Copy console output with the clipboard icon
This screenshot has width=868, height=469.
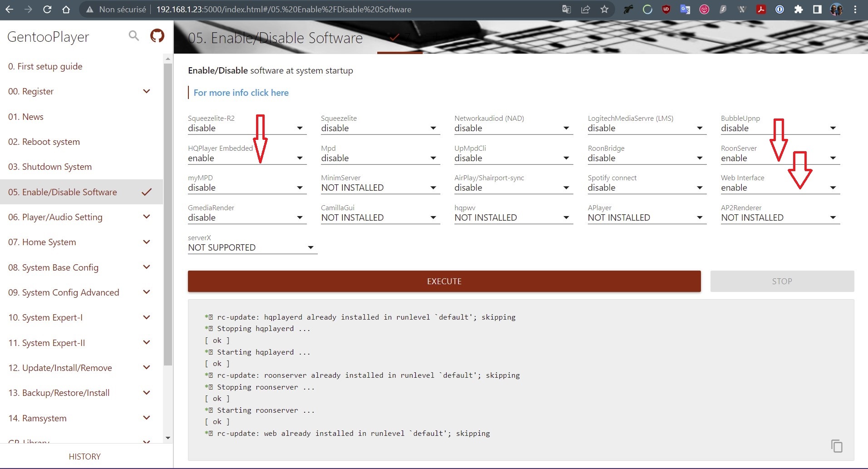click(837, 446)
